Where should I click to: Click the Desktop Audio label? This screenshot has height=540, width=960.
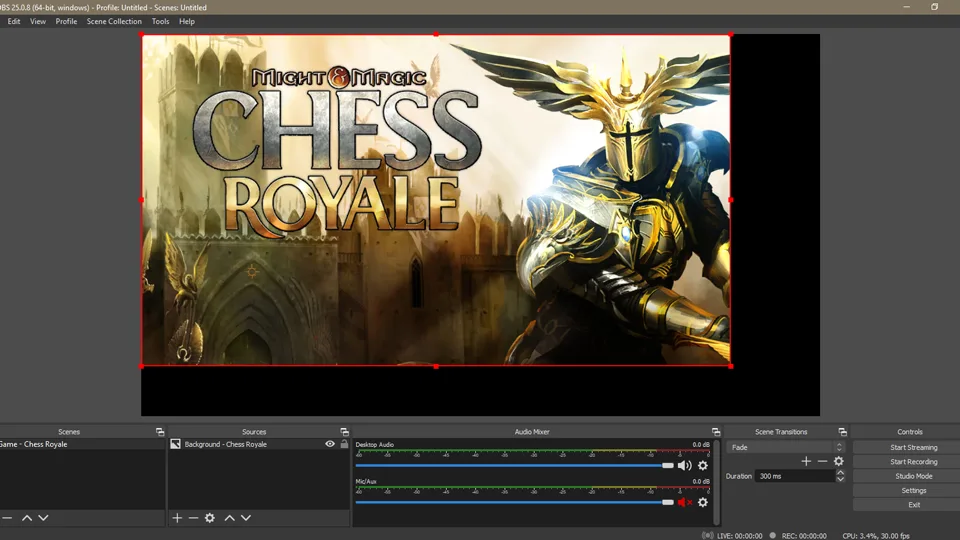click(x=375, y=444)
